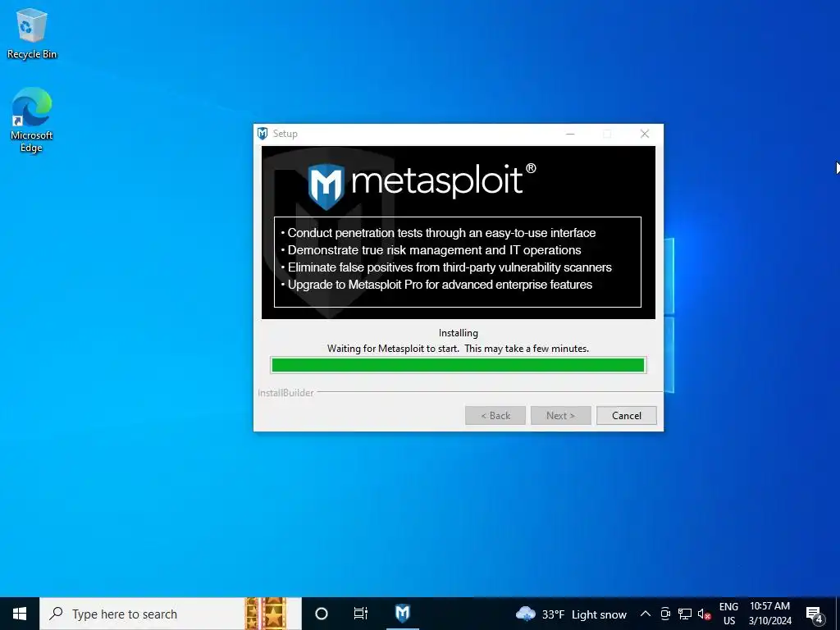The width and height of the screenshot is (840, 630).
Task: Click the Metasploit shield icon in Setup title bar
Action: (x=262, y=134)
